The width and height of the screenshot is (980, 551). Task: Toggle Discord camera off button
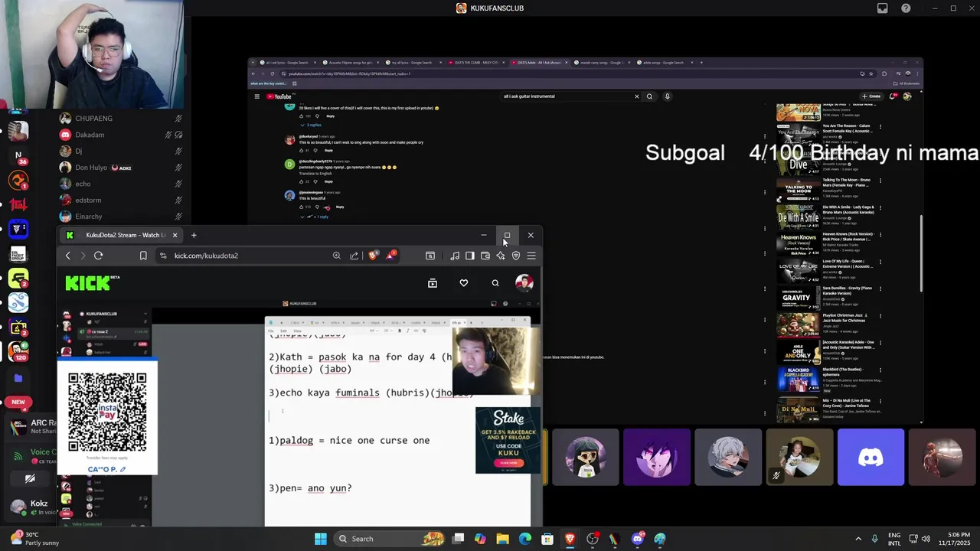[x=30, y=479]
